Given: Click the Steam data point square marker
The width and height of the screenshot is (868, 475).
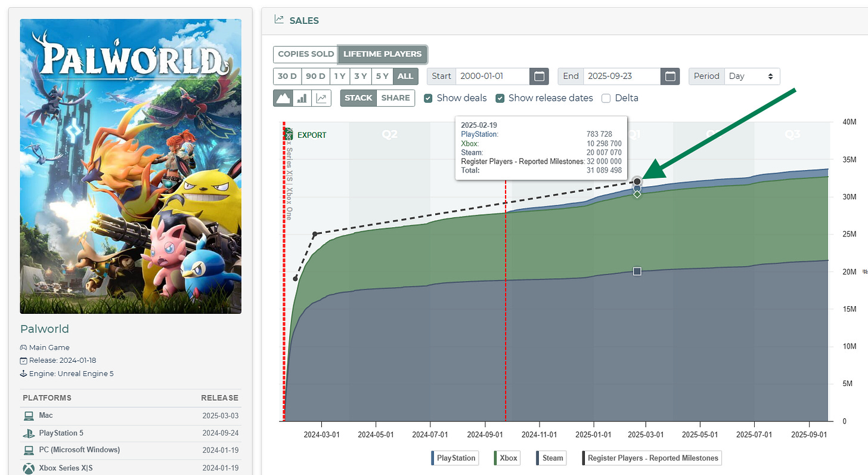Looking at the screenshot, I should (637, 272).
